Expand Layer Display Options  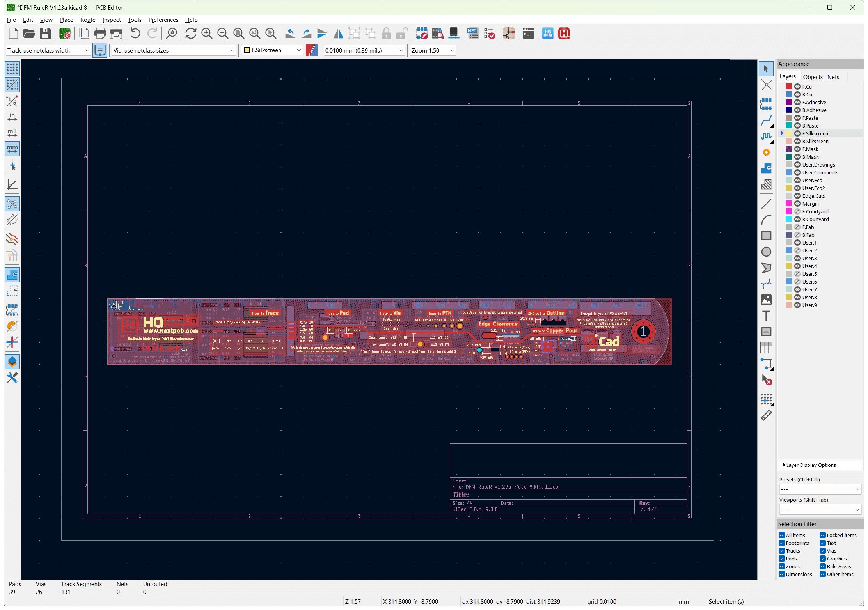tap(810, 465)
